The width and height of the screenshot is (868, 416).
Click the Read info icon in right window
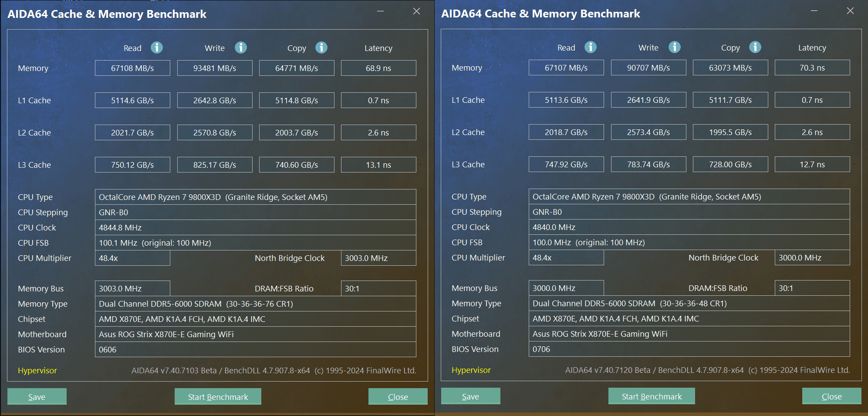(591, 47)
